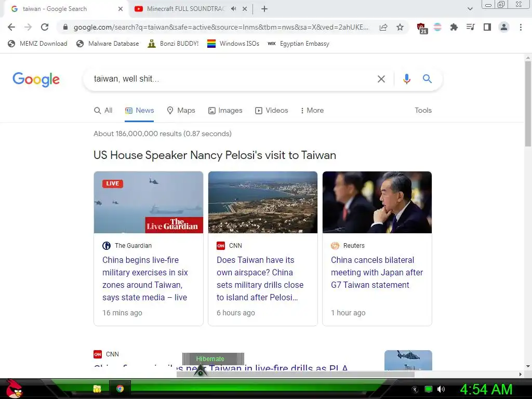The width and height of the screenshot is (532, 399).
Task: Submit search with magnifier icon
Action: tap(427, 79)
